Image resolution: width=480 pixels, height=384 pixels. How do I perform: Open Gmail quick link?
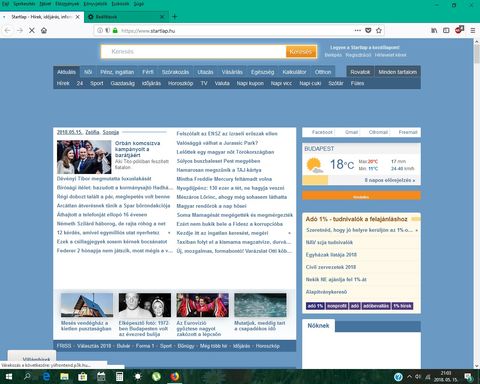click(351, 132)
